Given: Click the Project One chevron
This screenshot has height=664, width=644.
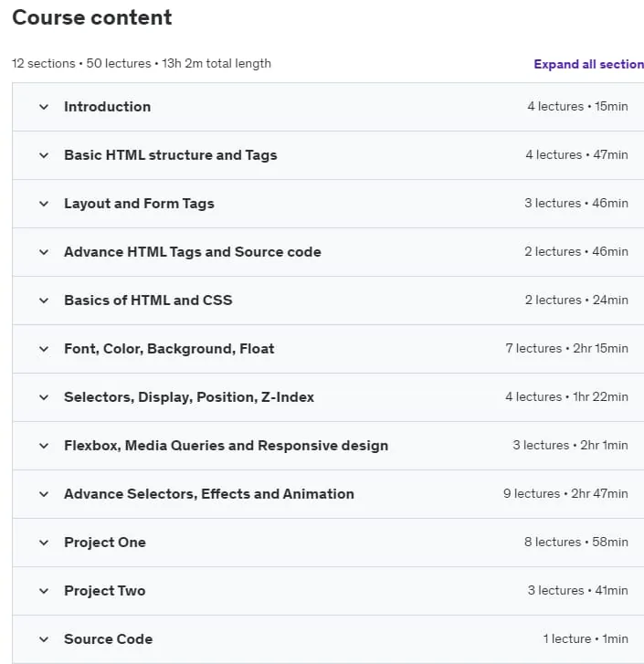Looking at the screenshot, I should pos(44,543).
